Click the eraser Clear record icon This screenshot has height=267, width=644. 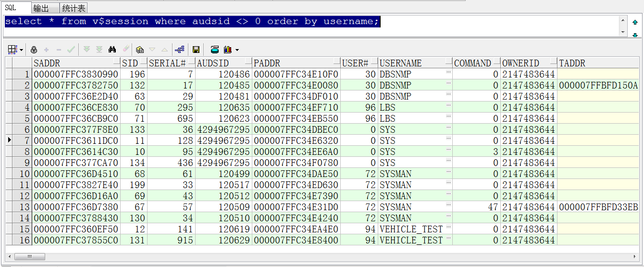click(126, 50)
